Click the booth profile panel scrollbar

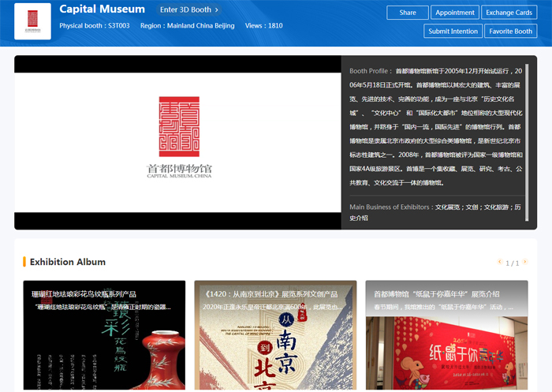coord(527,142)
